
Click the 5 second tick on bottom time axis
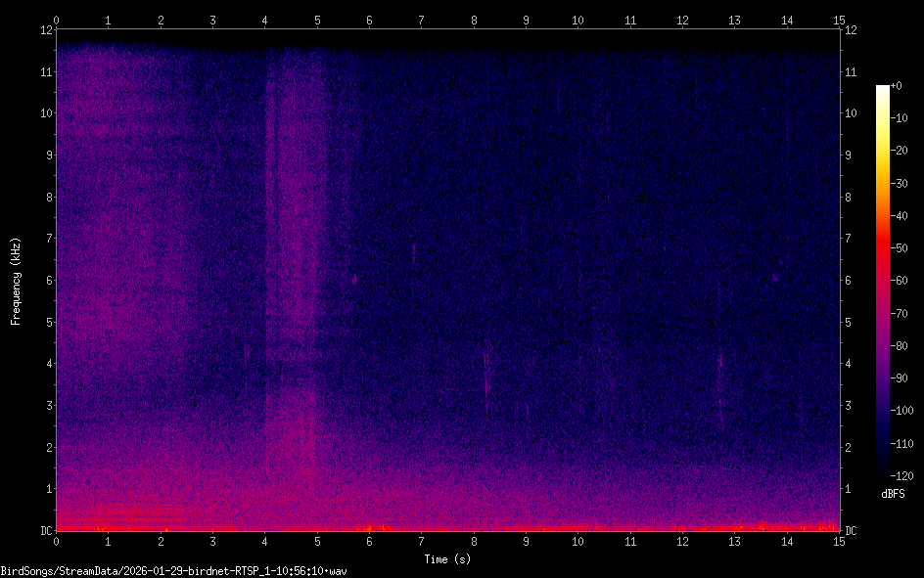pyautogui.click(x=317, y=541)
